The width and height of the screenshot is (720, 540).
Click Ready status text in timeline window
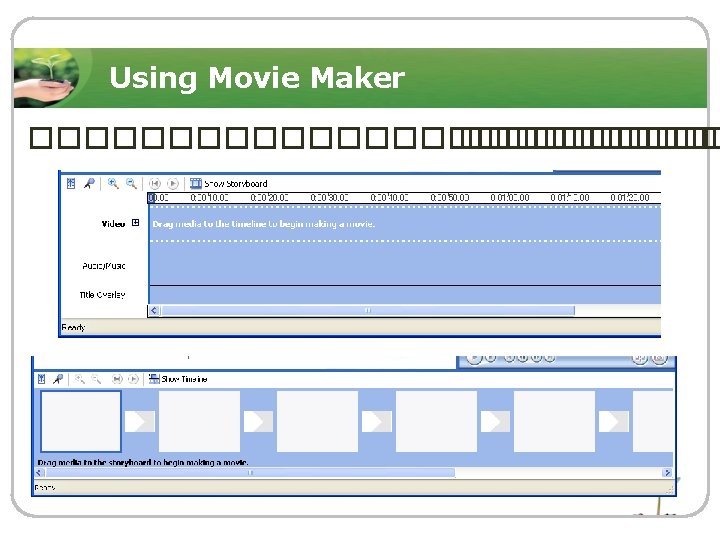coord(73,327)
